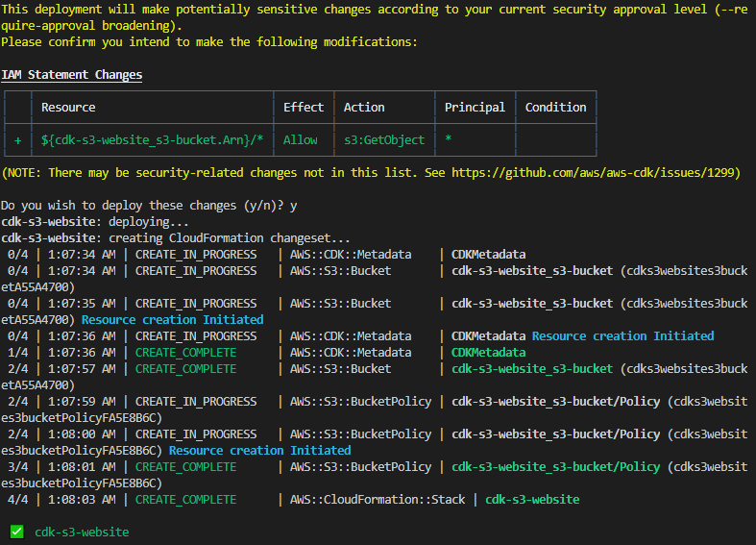Click green 'cdk-s3-website' in the 4/4 row
The height and width of the screenshot is (545, 756).
[x=532, y=500]
